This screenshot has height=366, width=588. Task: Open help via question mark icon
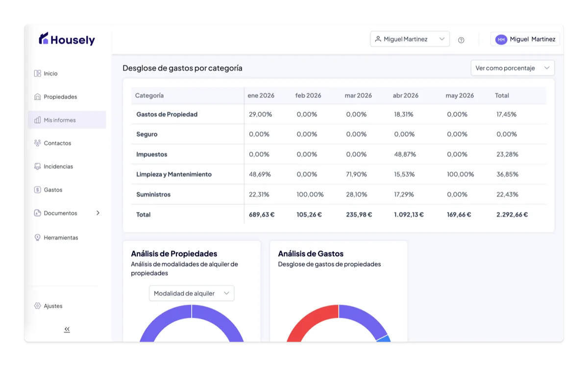461,40
